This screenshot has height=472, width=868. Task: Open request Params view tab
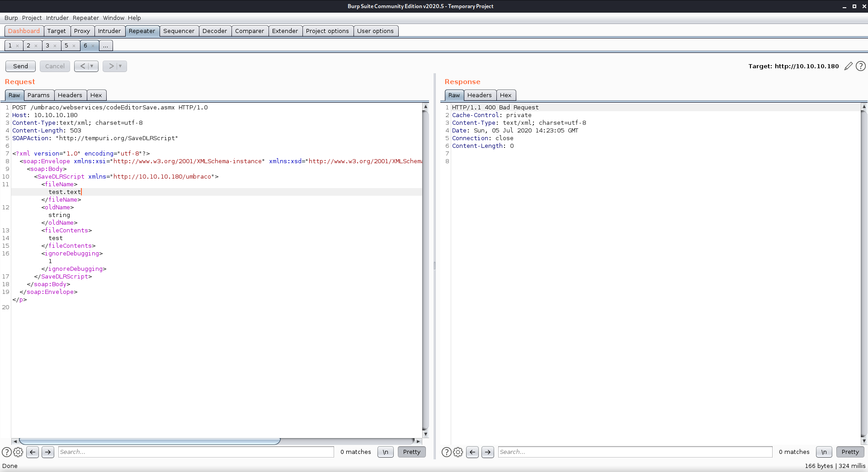[x=38, y=95]
